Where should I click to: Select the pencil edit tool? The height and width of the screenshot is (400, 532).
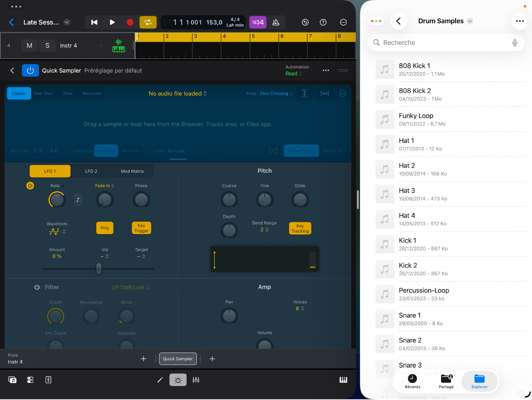pyautogui.click(x=160, y=380)
